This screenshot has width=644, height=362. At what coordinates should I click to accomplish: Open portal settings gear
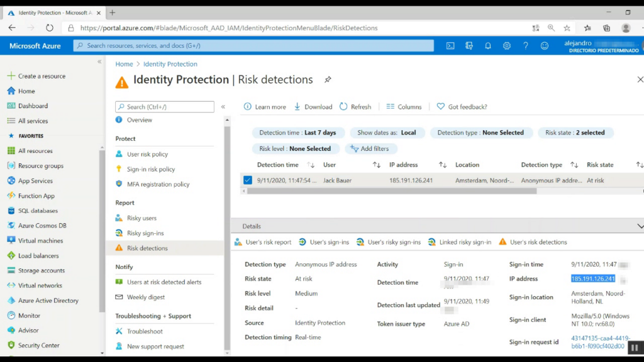coord(507,45)
